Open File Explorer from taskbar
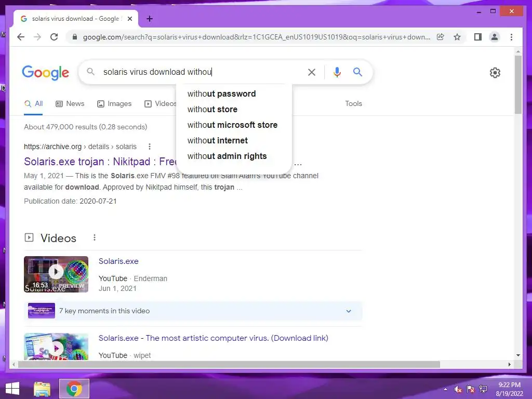The image size is (532, 399). pyautogui.click(x=42, y=389)
